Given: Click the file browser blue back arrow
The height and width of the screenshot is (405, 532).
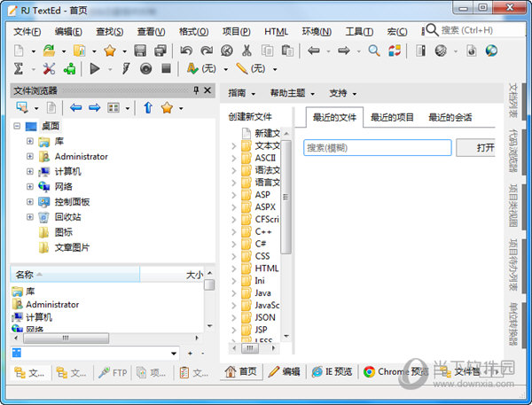Looking at the screenshot, I should [75, 108].
